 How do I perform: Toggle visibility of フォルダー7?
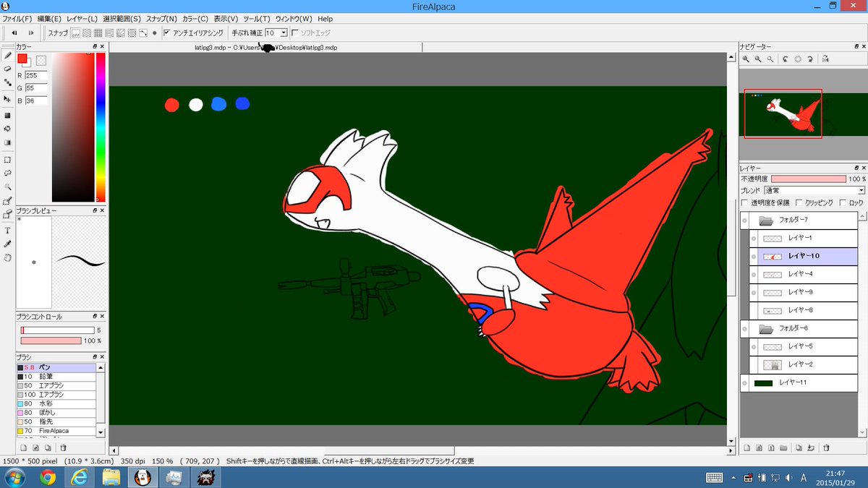(744, 220)
